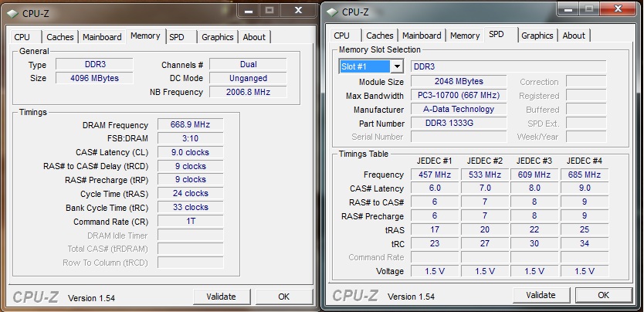Image resolution: width=644 pixels, height=312 pixels.
Task: Click OK button in right CPU-Z window
Action: point(603,295)
